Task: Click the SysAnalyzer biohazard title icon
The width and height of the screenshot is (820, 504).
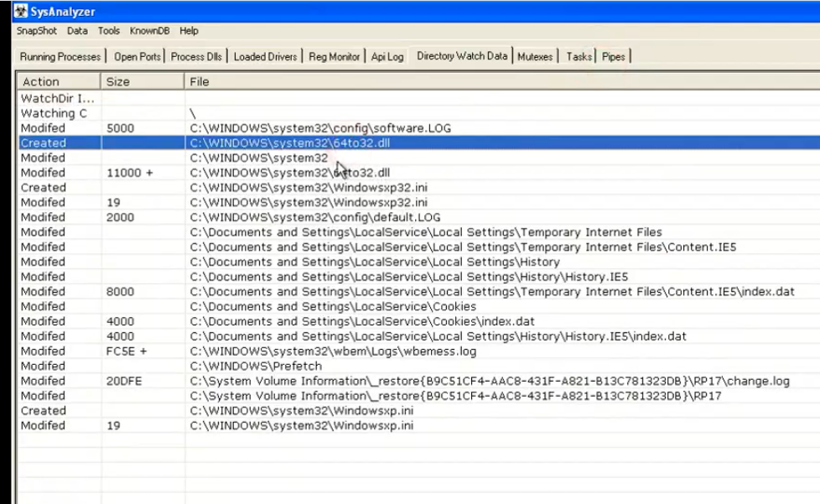Action: coord(21,11)
